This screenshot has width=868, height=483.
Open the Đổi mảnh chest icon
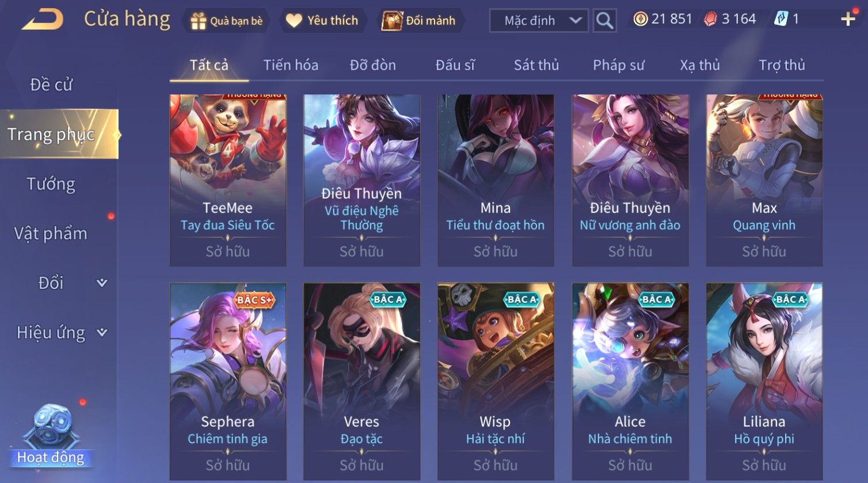(392, 21)
